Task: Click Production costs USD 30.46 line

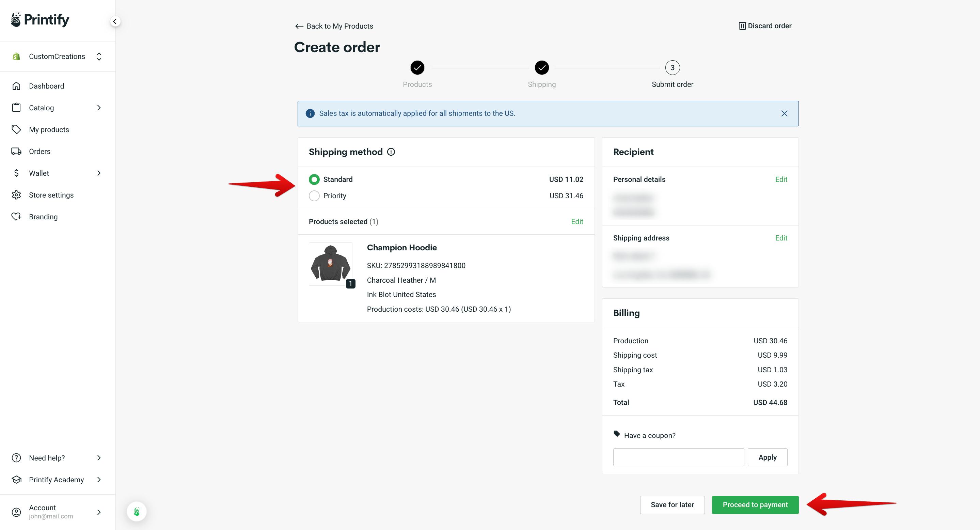Action: click(x=438, y=309)
